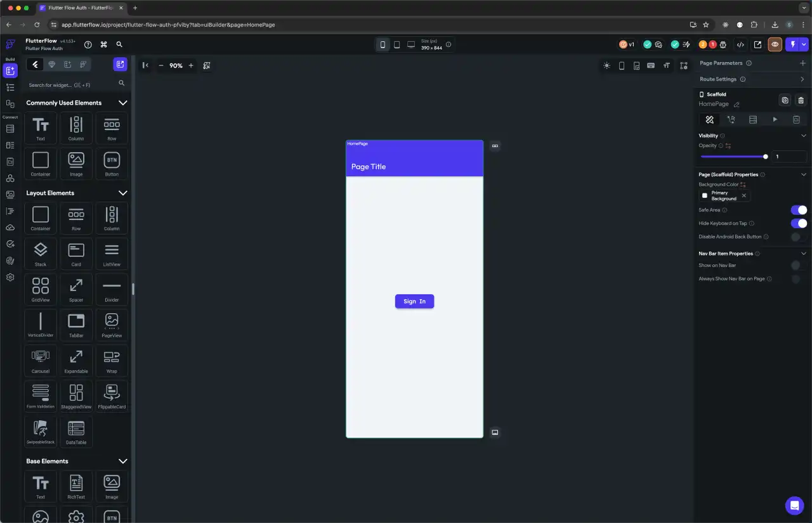Viewport: 812px width, 523px height.
Task: Disable Hide Keyboard on Tap
Action: pos(799,223)
